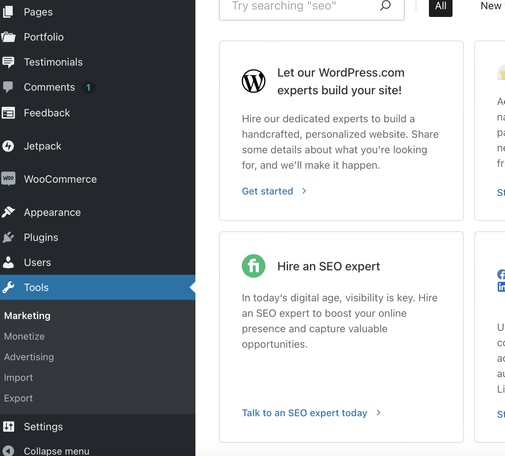
Task: Click the WooCommerce woo icon
Action: point(8,179)
